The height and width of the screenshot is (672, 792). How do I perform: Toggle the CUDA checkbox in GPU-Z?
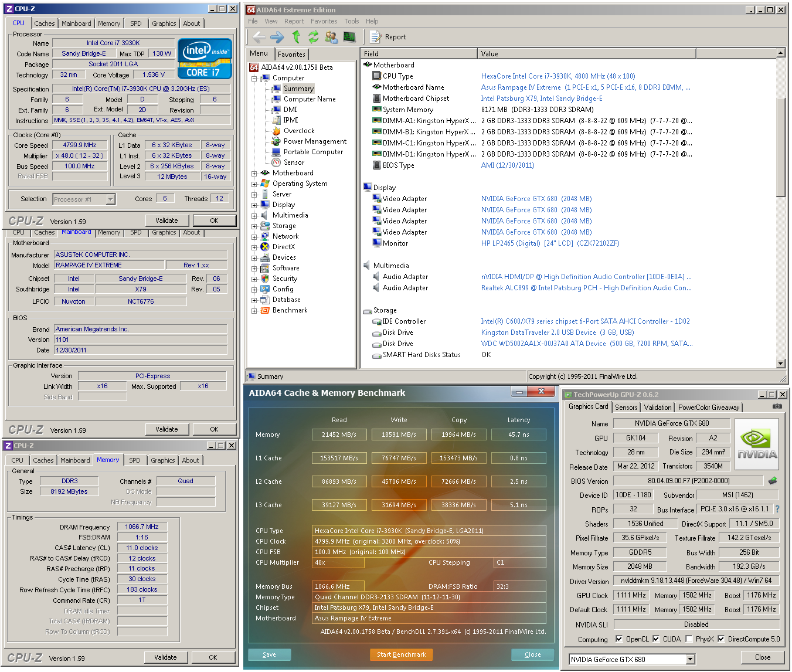coord(656,639)
